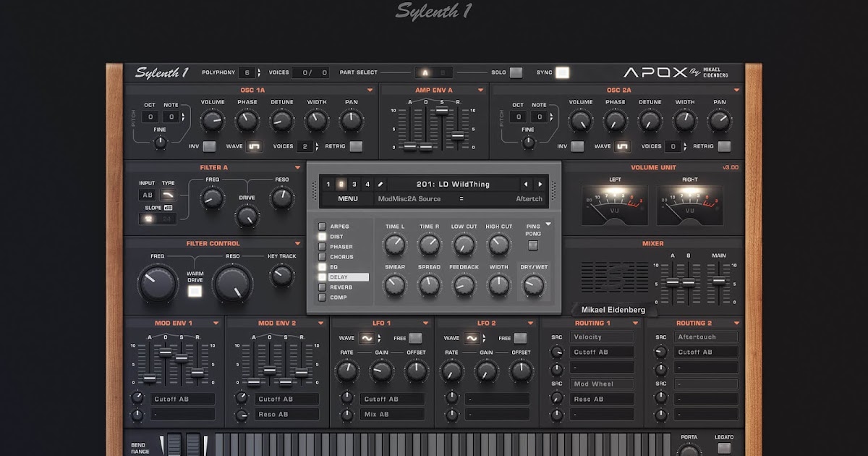Click the OSC 1A Volume knob
The height and width of the screenshot is (456, 868).
tap(212, 121)
